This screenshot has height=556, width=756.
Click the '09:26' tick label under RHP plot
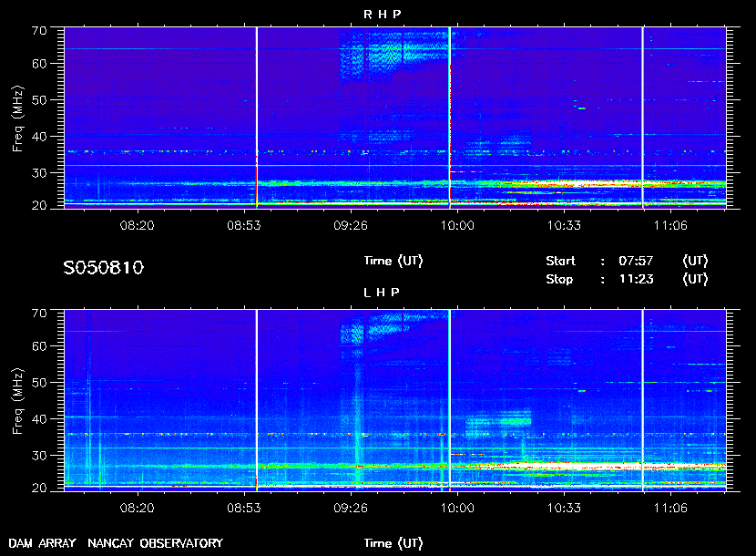pyautogui.click(x=351, y=225)
